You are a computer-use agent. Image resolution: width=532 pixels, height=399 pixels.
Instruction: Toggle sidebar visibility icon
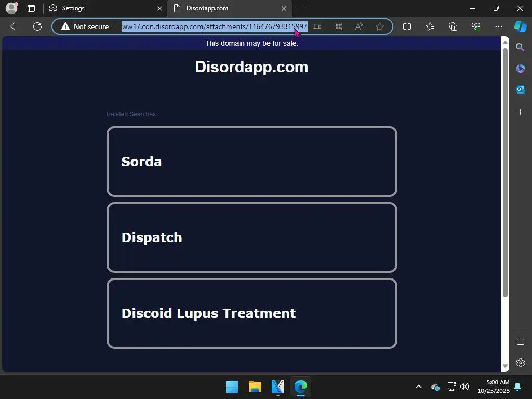(x=520, y=342)
